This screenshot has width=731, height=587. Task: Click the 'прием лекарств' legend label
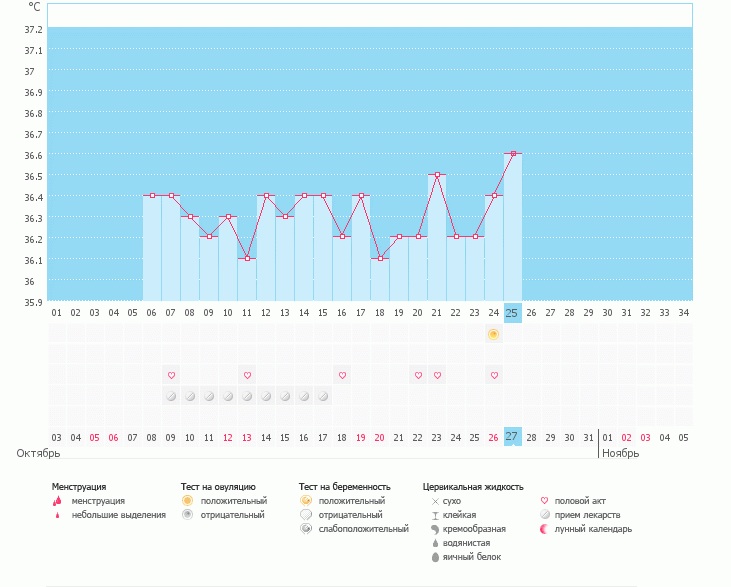coord(587,515)
